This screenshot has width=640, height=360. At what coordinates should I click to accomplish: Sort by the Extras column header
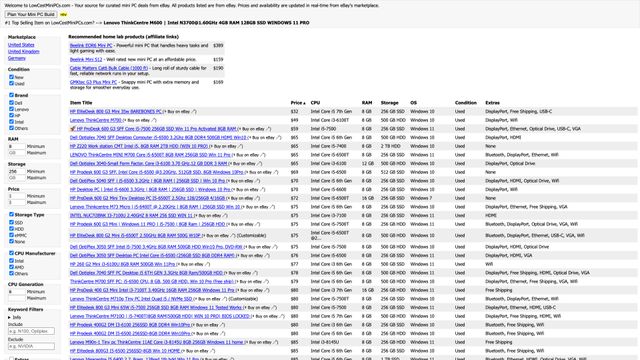click(492, 103)
